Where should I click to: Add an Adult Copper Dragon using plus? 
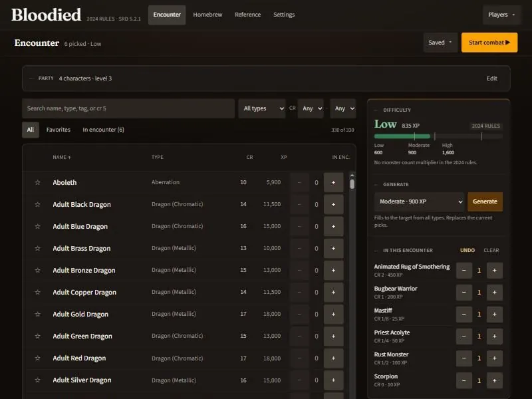334,292
